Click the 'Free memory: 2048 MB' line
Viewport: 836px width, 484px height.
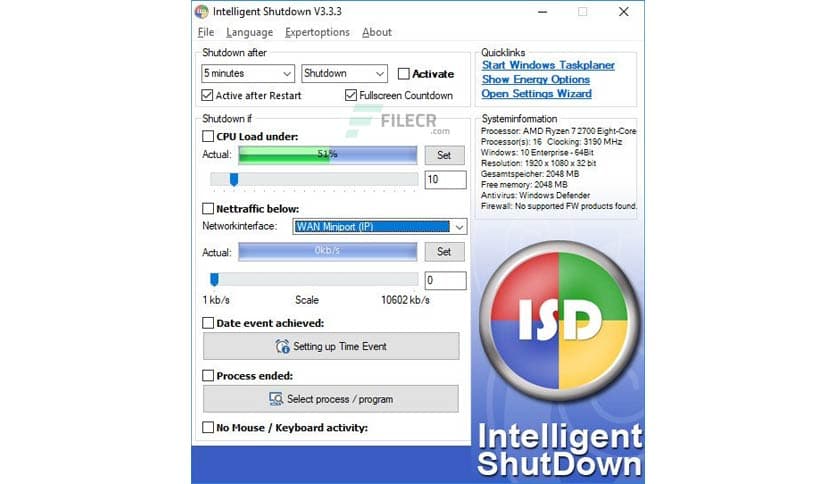pyautogui.click(x=524, y=184)
